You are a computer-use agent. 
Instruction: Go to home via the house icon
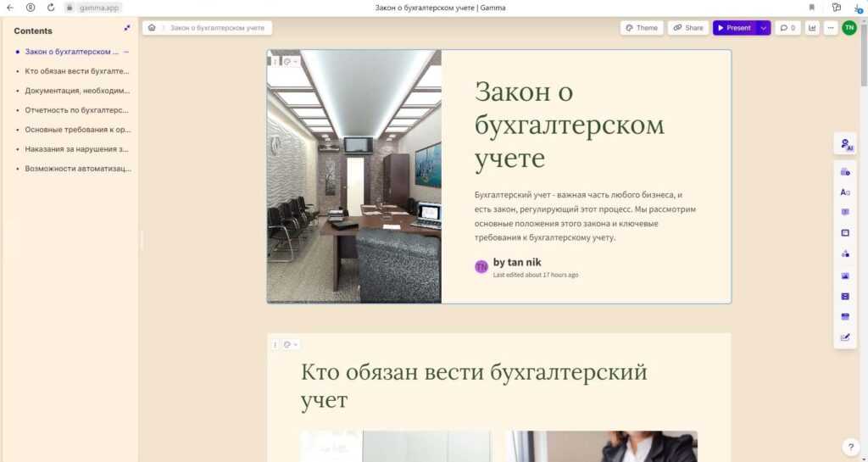click(x=152, y=28)
